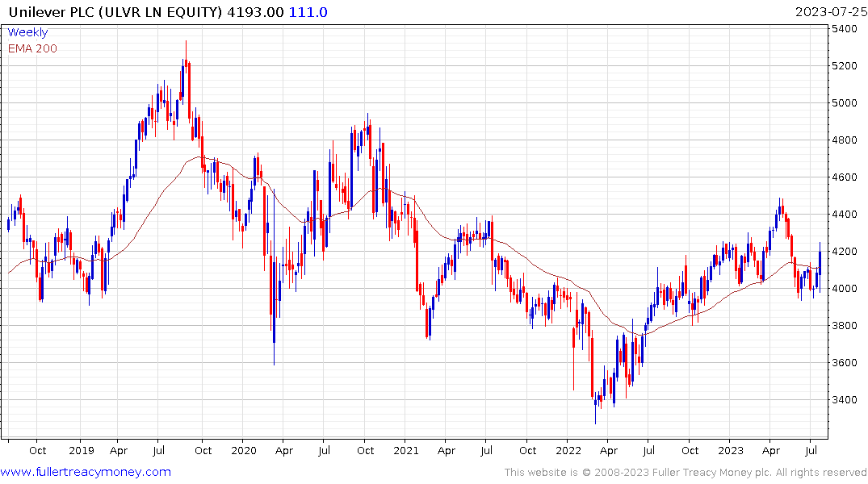Click the 2022 year axis label
The image size is (868, 484).
click(568, 450)
